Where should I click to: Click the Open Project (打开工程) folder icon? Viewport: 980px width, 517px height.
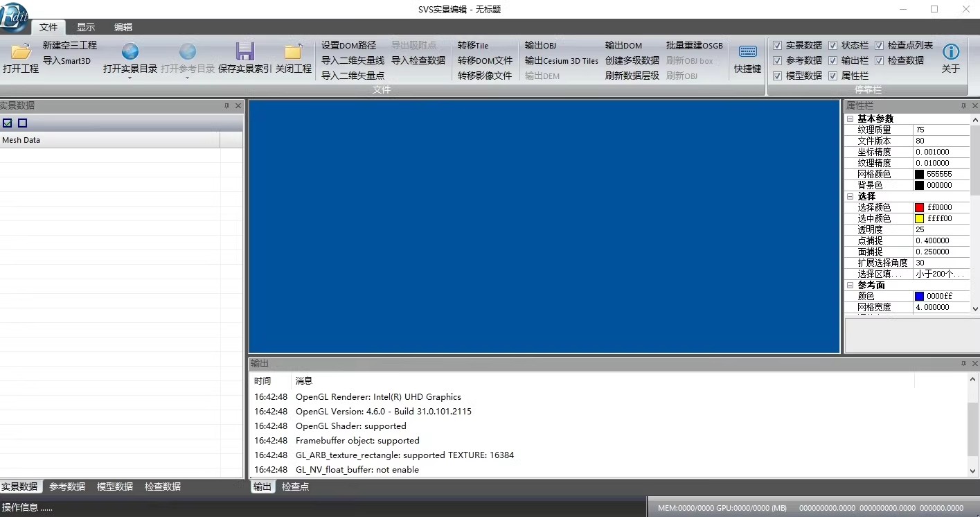coord(21,52)
